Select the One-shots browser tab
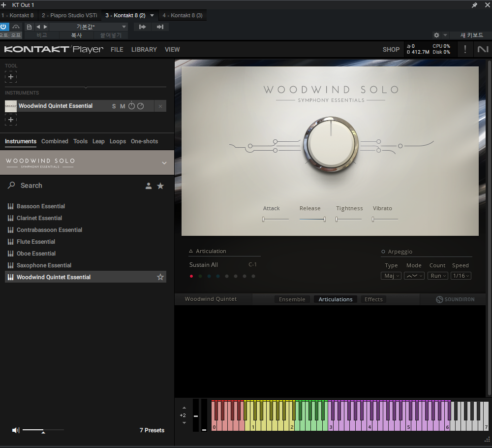Image resolution: width=492 pixels, height=448 pixels. click(144, 141)
